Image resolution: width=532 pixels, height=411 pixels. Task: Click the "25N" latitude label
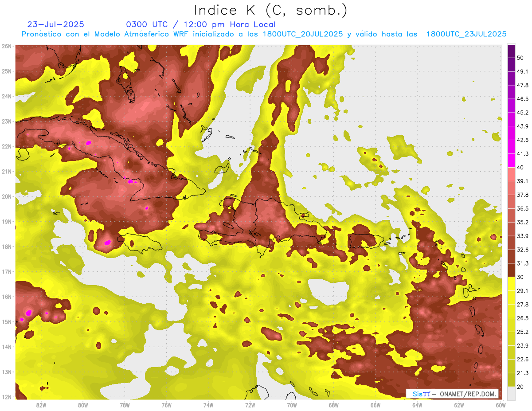point(7,71)
